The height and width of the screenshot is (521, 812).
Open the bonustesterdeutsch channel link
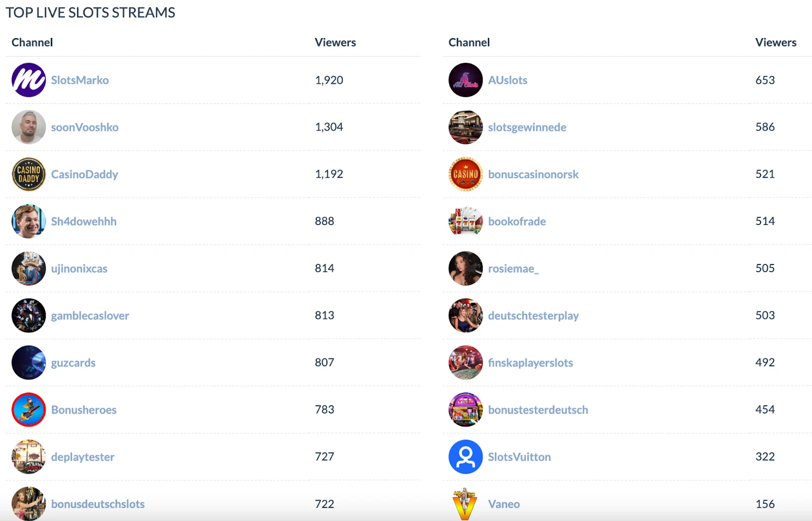pos(538,410)
